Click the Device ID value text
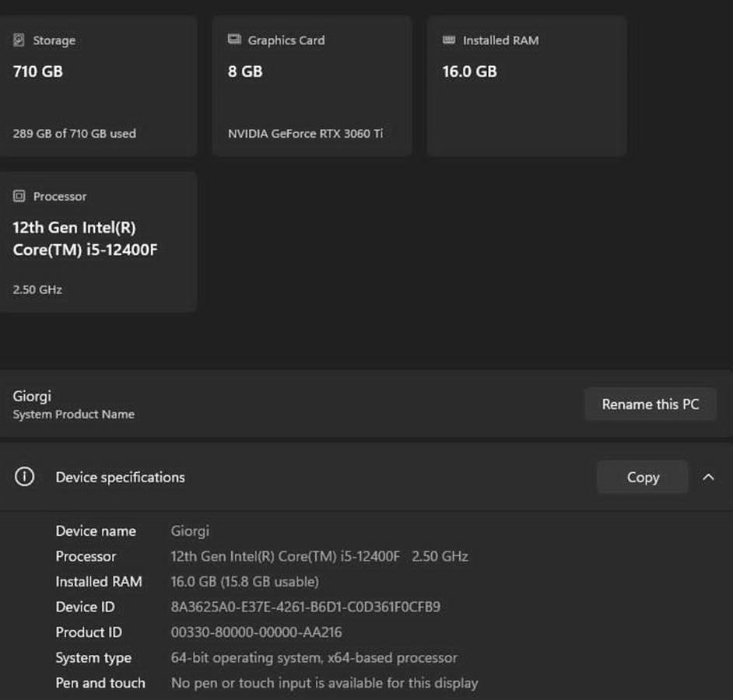Screen dimensions: 733x700 [x=305, y=607]
